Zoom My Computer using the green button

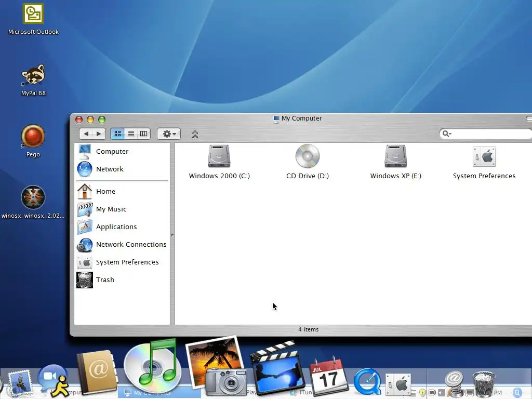pos(102,119)
